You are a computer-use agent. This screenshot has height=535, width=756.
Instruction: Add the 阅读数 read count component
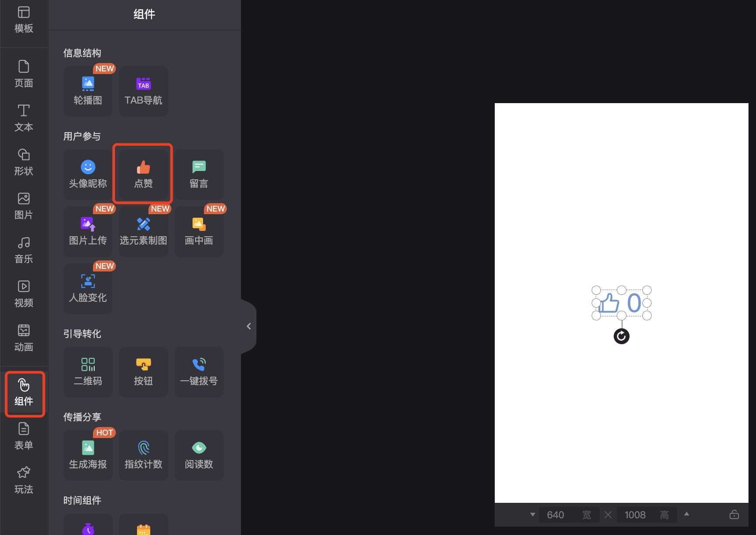[x=199, y=455]
